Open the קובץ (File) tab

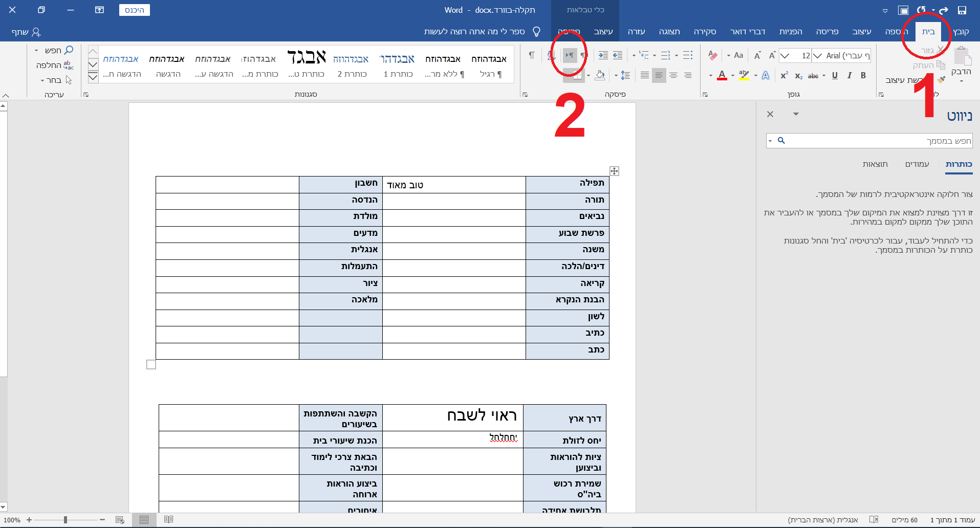click(x=961, y=32)
